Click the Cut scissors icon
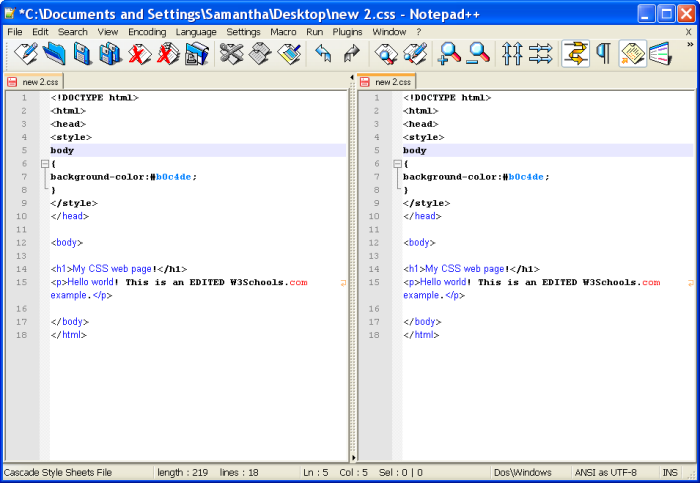Screen dimensions: 700x483 232,54
